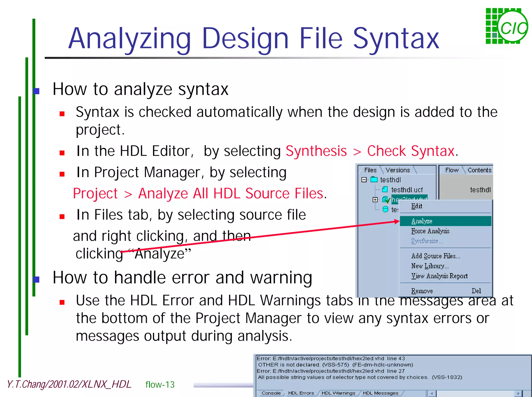This screenshot has height=397, width=532.
Task: Choose Remove from the context menu
Action: coord(445,291)
